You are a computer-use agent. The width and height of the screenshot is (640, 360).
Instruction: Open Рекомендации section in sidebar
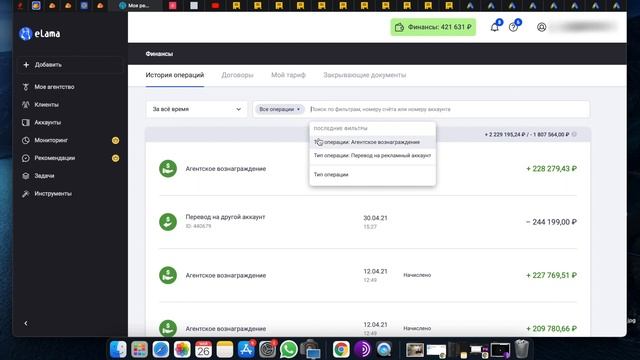click(55, 158)
